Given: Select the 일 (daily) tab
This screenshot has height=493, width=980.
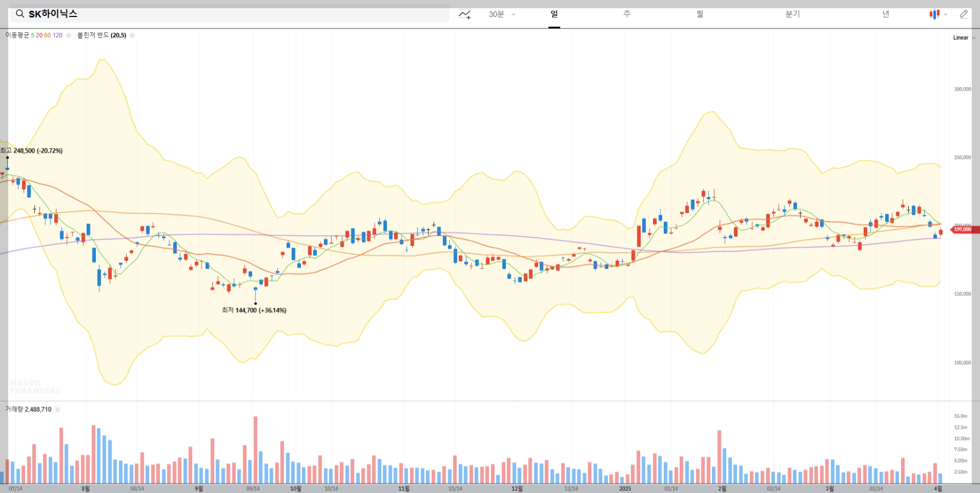Looking at the screenshot, I should click(554, 14).
